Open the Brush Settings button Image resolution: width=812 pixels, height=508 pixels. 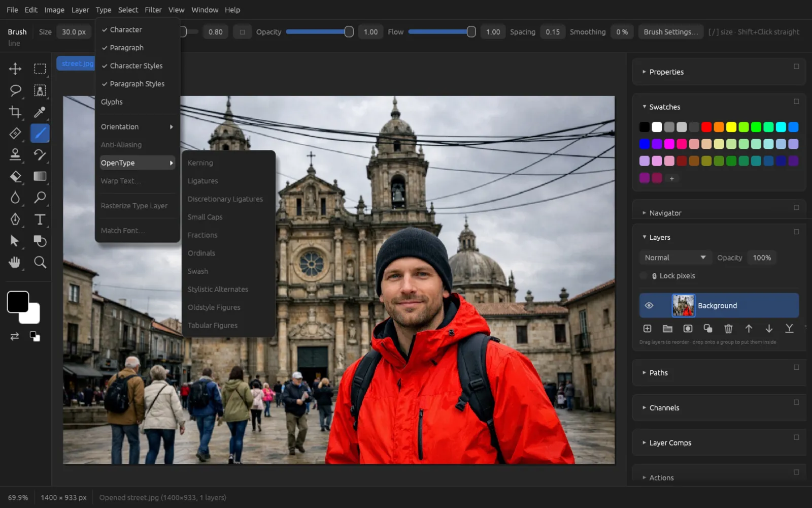point(670,31)
